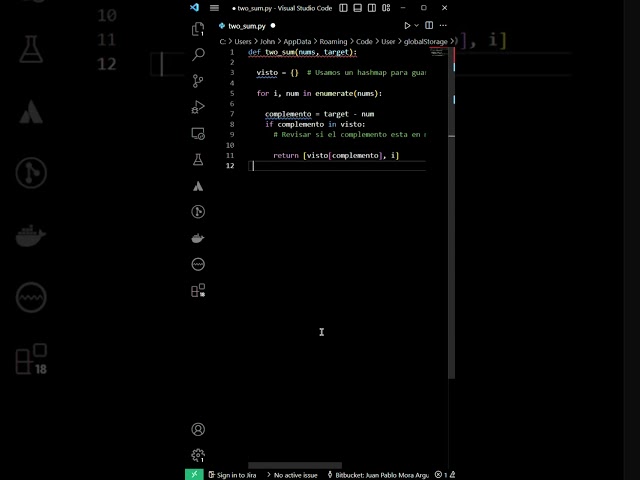Place cursor on empty line 12
The width and height of the screenshot is (640, 480).
coord(337,166)
